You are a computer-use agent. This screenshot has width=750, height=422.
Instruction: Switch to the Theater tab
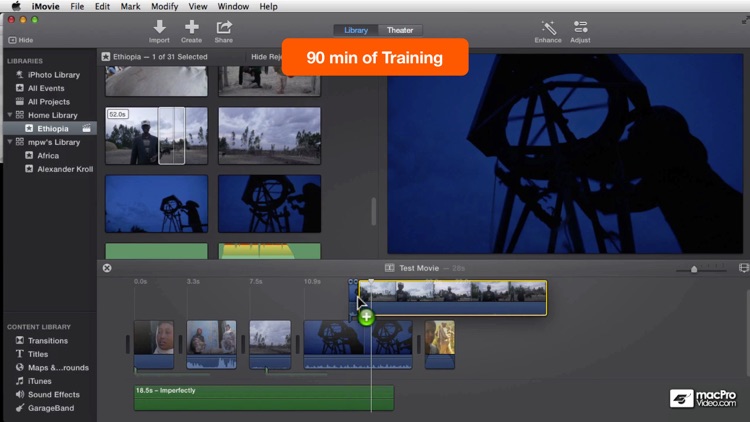400,30
